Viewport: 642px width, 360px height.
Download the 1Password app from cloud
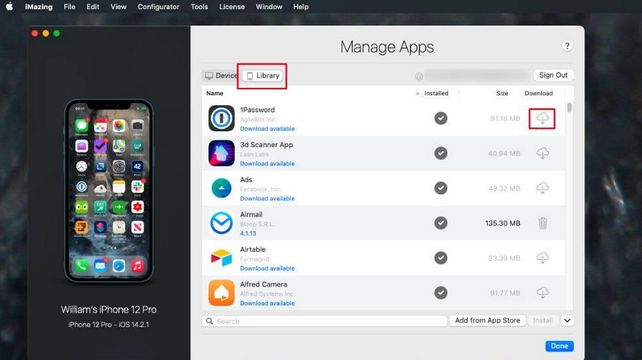[x=542, y=118]
